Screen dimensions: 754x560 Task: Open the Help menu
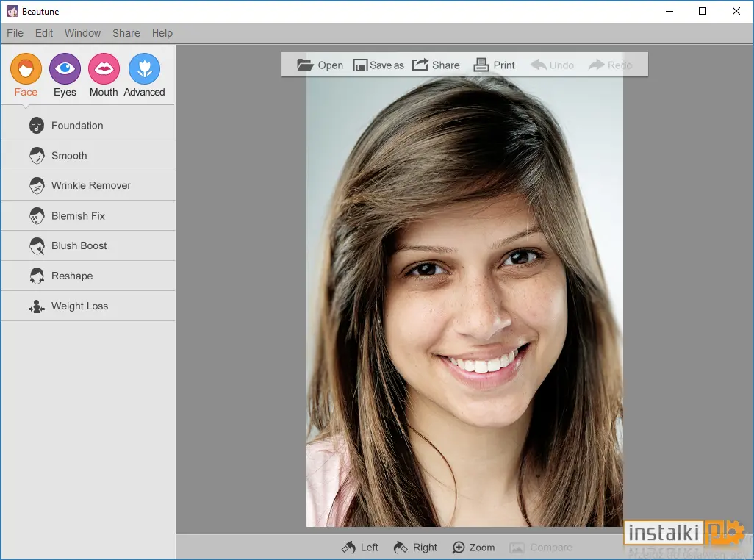pos(162,33)
